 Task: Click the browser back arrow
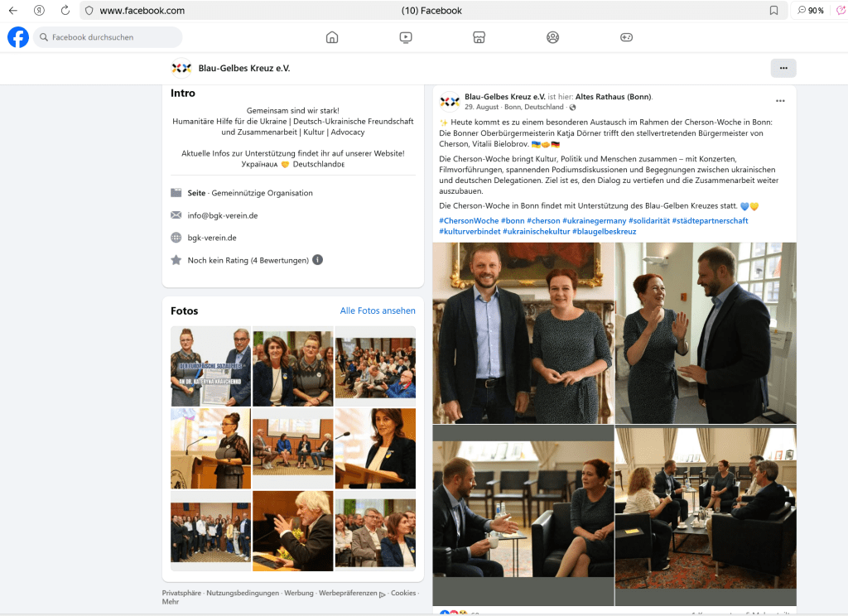pos(13,11)
